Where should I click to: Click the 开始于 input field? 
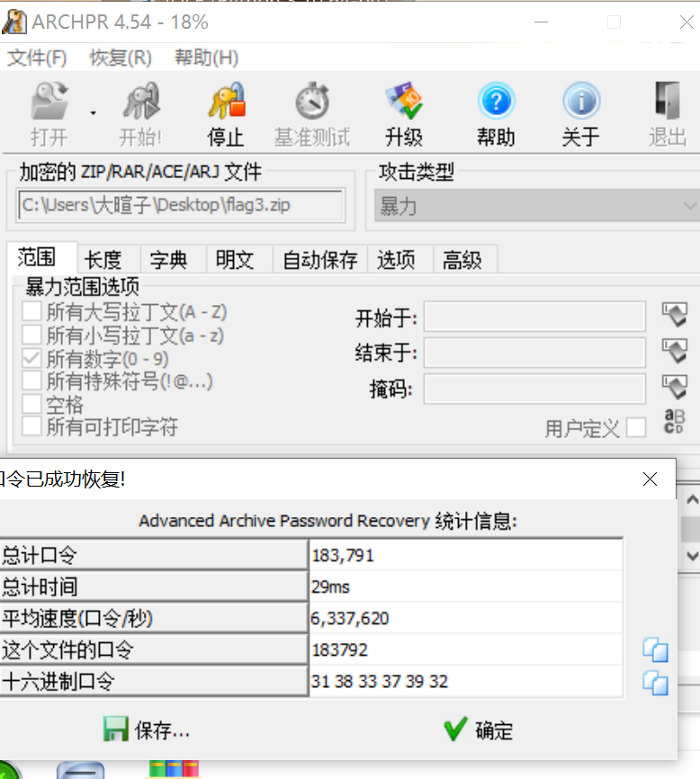[x=534, y=316]
